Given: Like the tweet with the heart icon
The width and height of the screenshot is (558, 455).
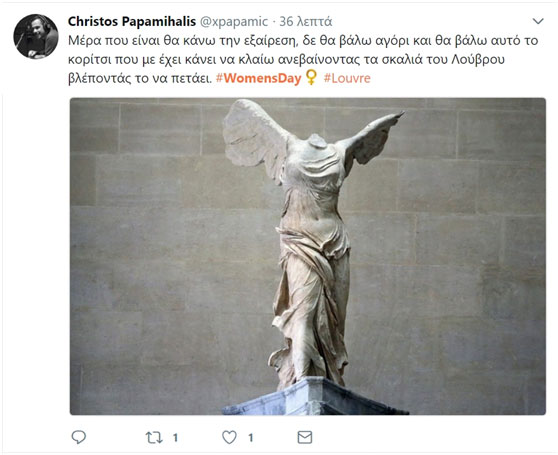Looking at the screenshot, I should 230,437.
